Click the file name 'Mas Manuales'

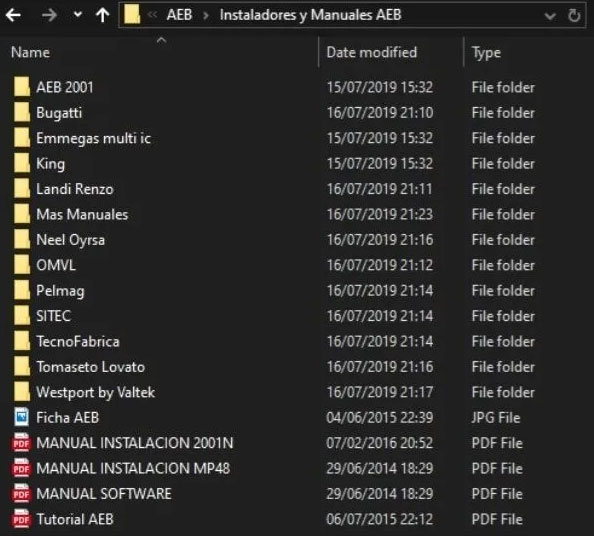point(82,214)
